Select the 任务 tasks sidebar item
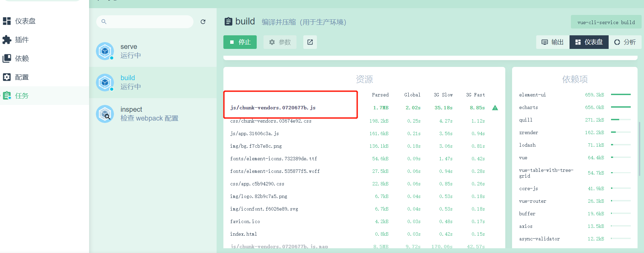The width and height of the screenshot is (644, 253). click(x=44, y=96)
